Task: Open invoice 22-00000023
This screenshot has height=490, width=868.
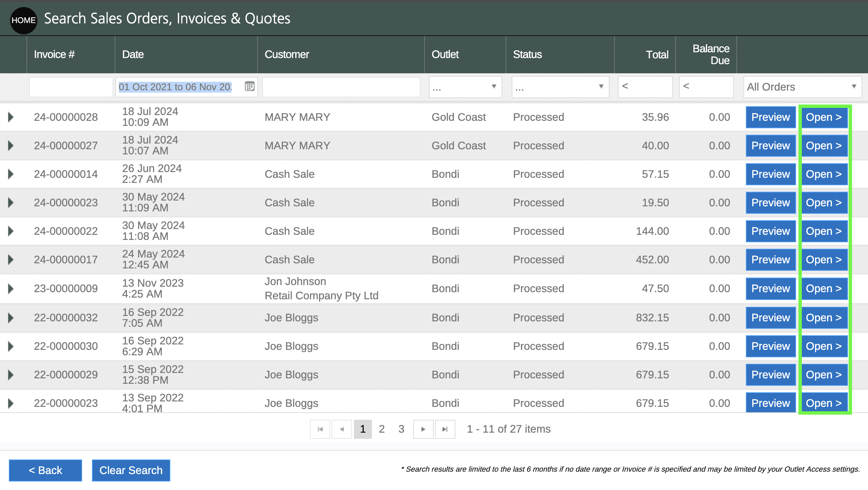Action: pos(824,403)
